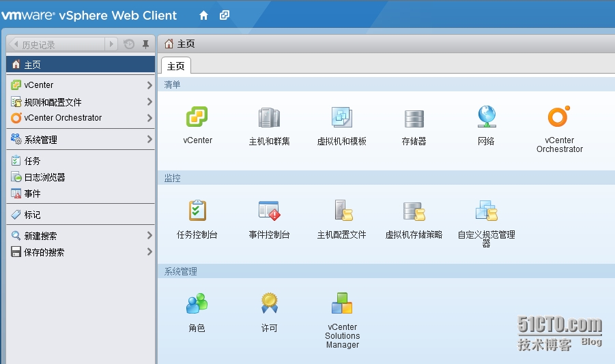Open 事件 in the sidebar
Screen dimensions: 615x364
81,194
